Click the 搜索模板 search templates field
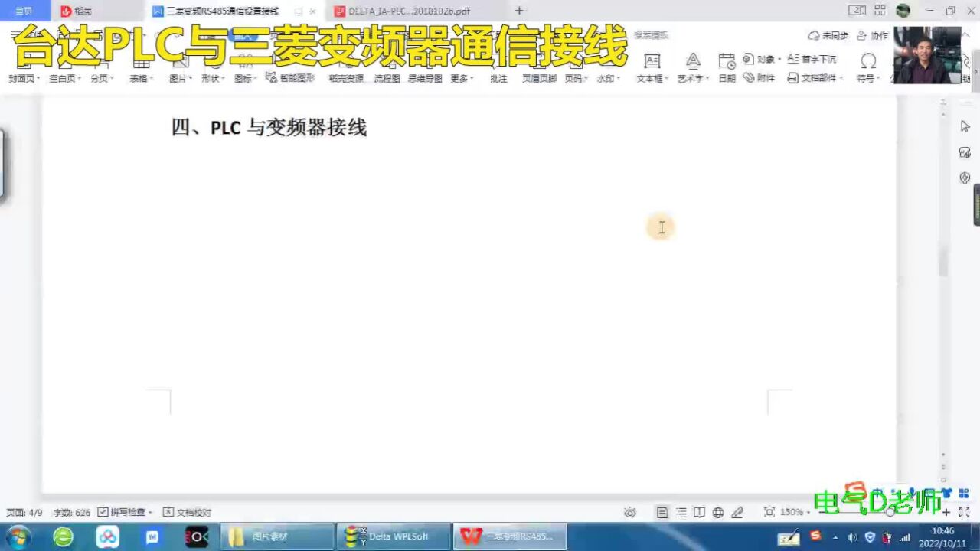Screen dimensions: 980x551 651,35
